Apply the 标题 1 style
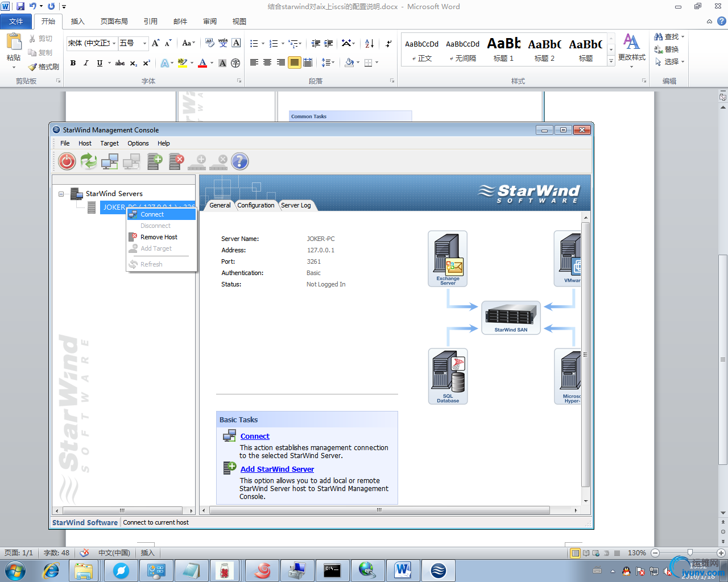Screen dimensions: 728x582 point(503,49)
